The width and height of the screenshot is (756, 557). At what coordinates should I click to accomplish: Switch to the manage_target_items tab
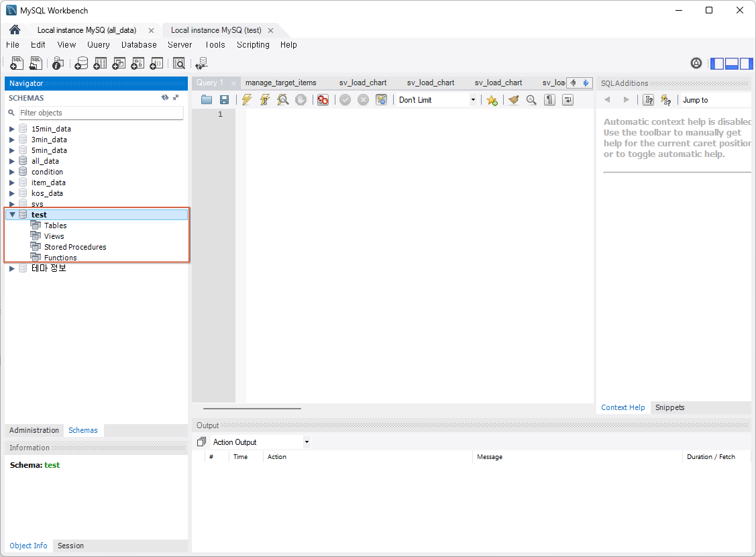tap(280, 83)
